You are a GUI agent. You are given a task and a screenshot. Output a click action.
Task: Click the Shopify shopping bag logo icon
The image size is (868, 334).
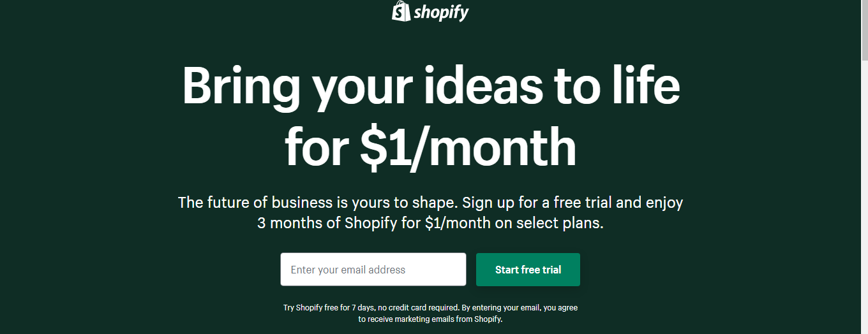pos(401,11)
